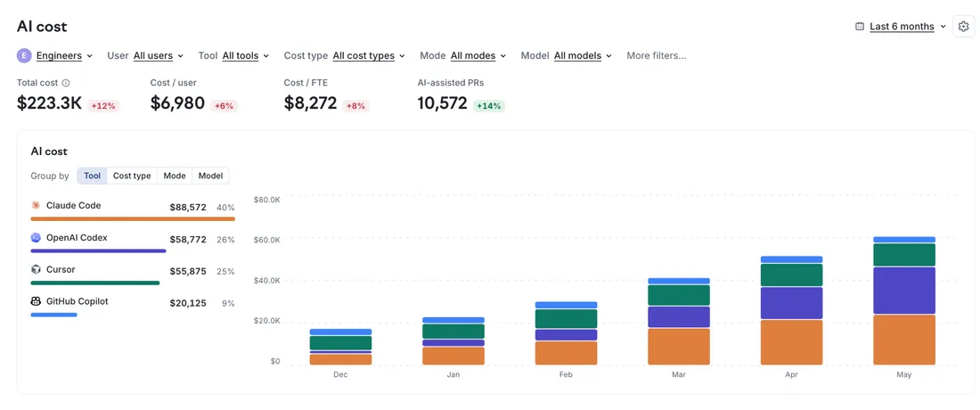This screenshot has width=980, height=410.
Task: Open the Last 6 months date range
Action: click(x=908, y=26)
